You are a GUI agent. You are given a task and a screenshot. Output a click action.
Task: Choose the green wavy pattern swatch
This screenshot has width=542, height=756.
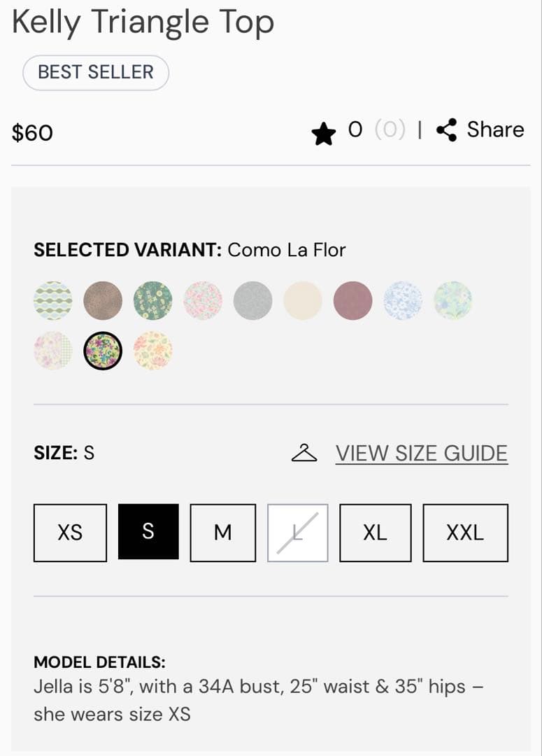(53, 301)
